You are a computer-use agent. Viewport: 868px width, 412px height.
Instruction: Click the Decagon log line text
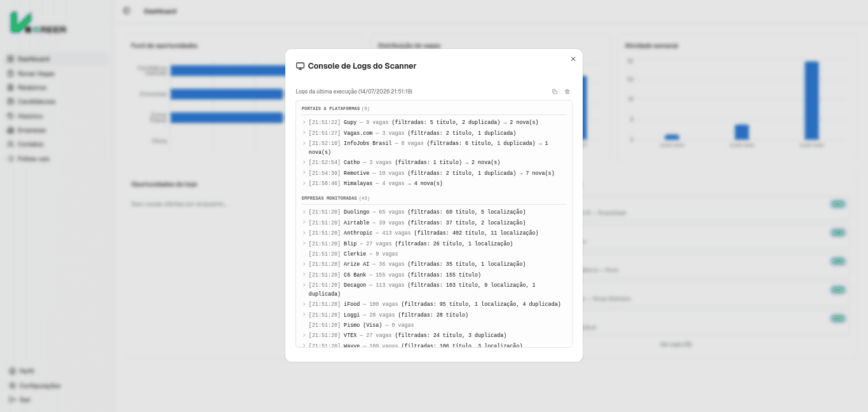(x=422, y=289)
